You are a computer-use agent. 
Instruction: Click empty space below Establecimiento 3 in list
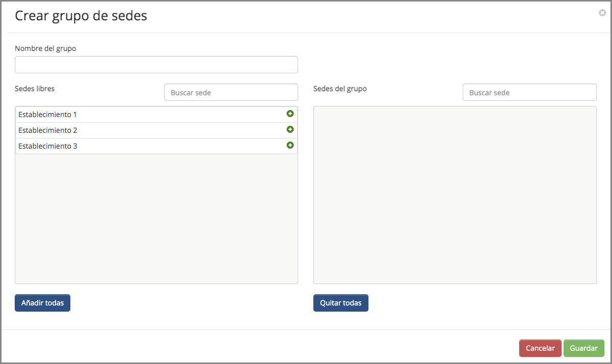156,219
